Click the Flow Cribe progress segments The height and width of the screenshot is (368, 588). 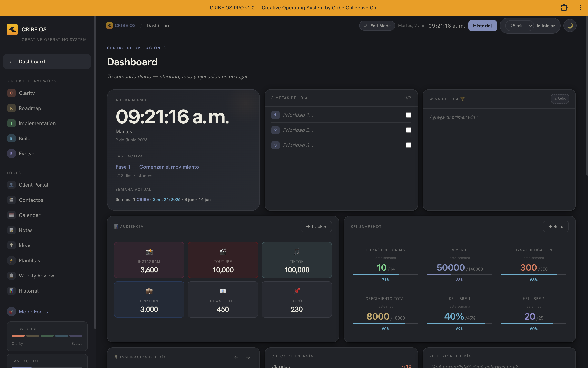pos(47,336)
